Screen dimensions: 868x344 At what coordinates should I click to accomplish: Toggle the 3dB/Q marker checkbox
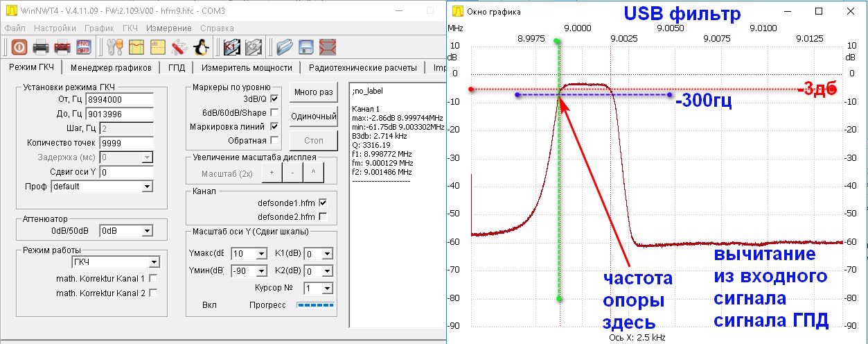274,98
